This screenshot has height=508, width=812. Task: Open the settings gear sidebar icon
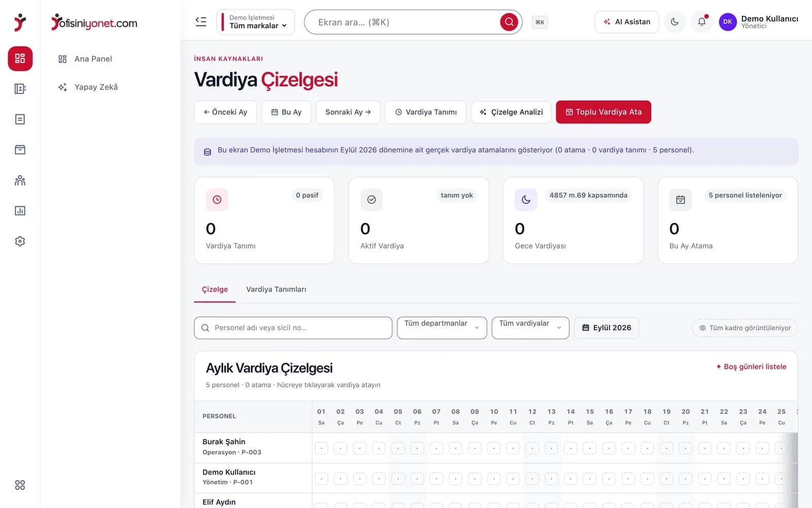[x=20, y=241]
